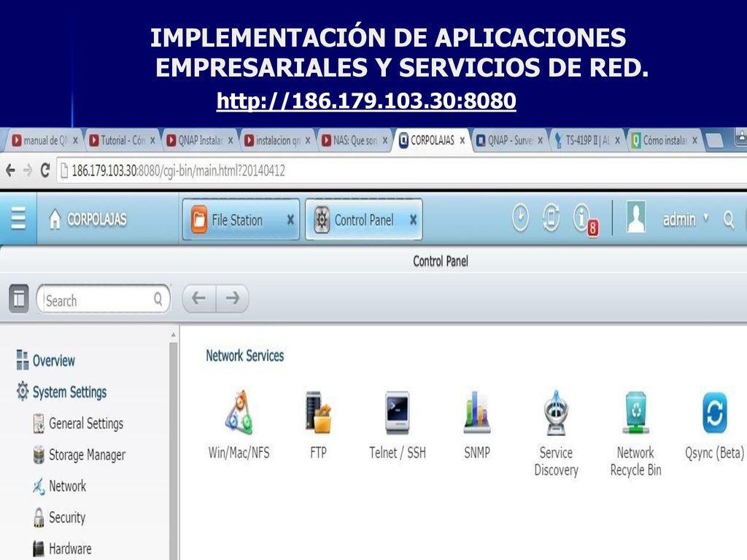The height and width of the screenshot is (560, 747).
Task: Close the Control Panel task tab
Action: click(x=413, y=219)
